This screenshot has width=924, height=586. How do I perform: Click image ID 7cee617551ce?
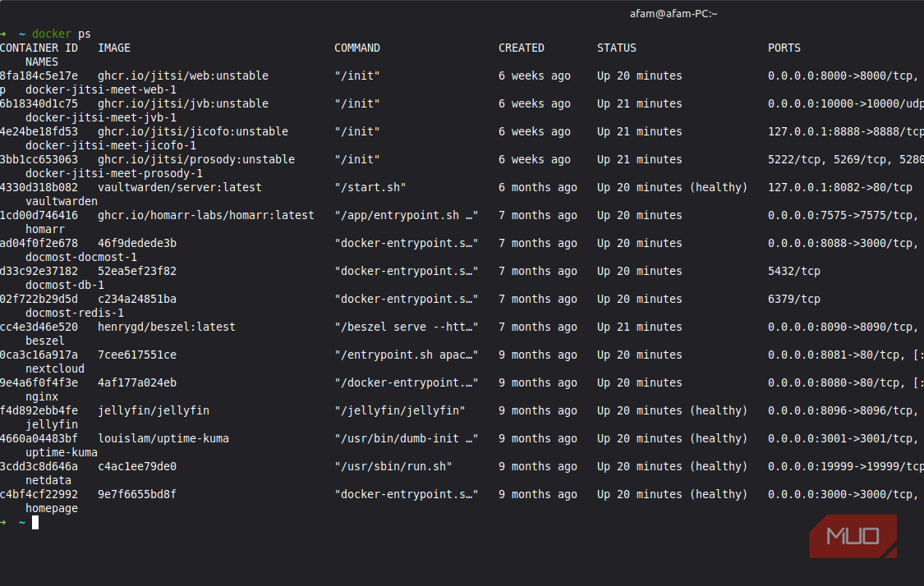(136, 355)
